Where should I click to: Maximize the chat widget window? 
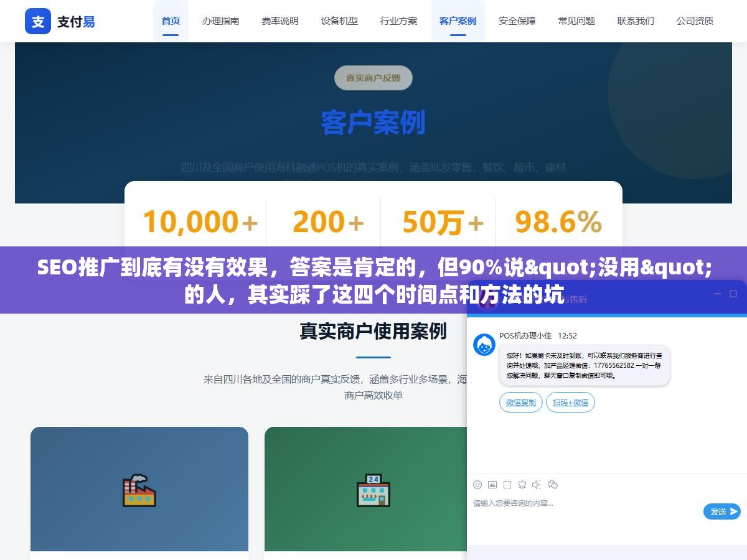pyautogui.click(x=733, y=294)
